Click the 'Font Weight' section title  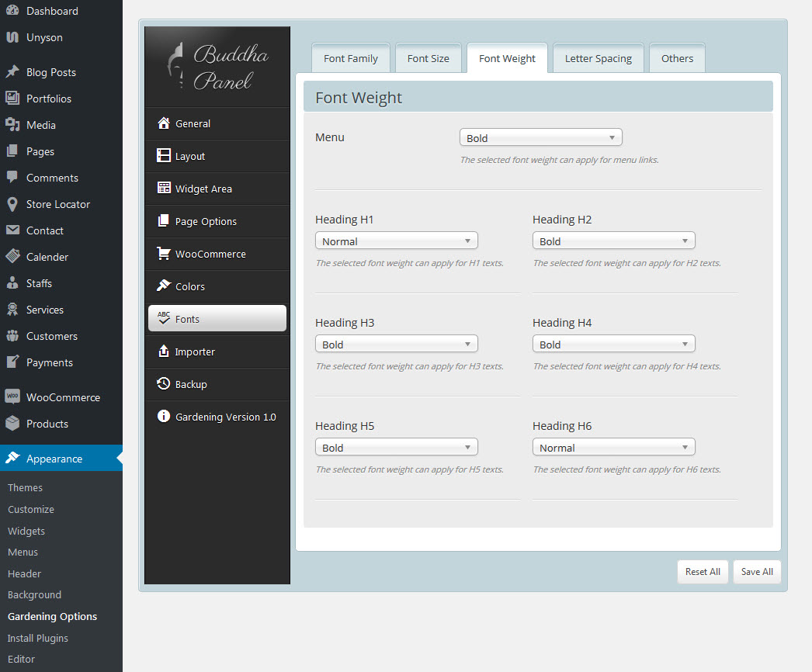pos(359,98)
